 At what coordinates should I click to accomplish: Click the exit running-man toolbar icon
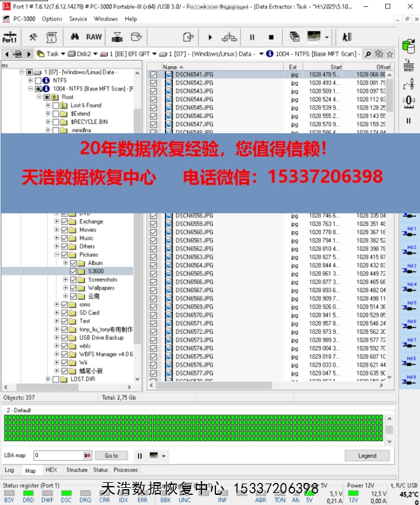click(347, 37)
